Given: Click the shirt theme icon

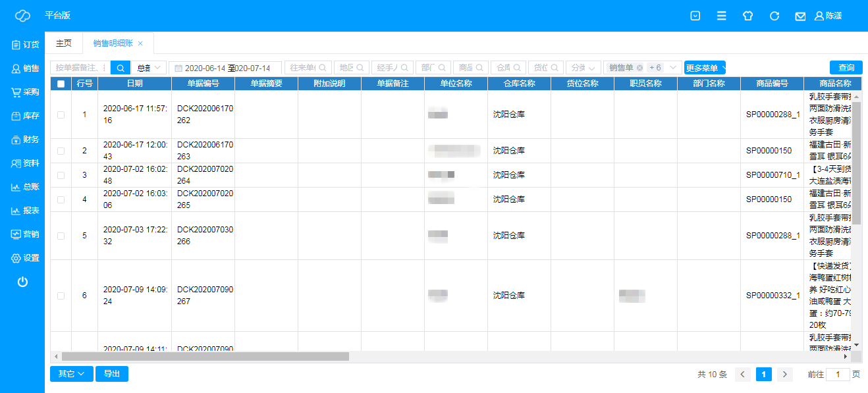Looking at the screenshot, I should (x=747, y=16).
